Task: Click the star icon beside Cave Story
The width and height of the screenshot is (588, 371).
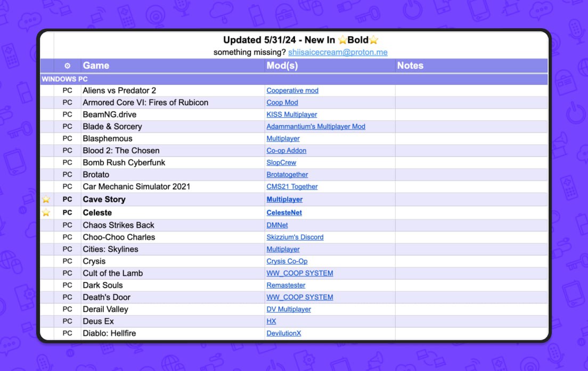Action: (x=46, y=200)
